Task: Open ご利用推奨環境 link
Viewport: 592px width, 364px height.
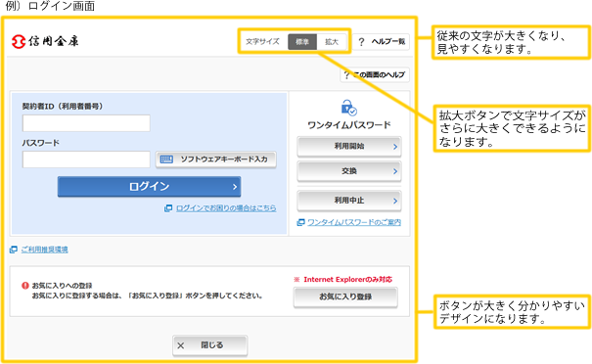Action: click(x=45, y=250)
